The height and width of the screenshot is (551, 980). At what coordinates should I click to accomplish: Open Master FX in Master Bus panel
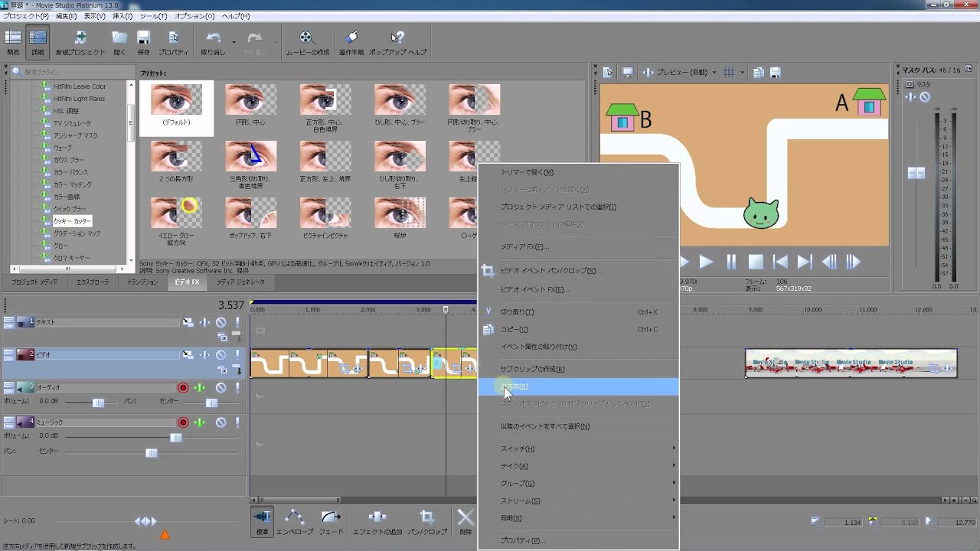point(910,97)
